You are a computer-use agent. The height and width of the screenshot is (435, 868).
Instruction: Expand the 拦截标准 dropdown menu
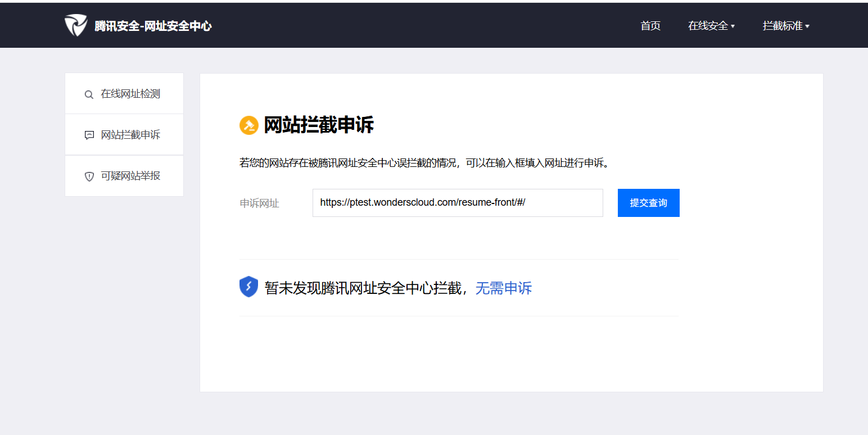(786, 26)
